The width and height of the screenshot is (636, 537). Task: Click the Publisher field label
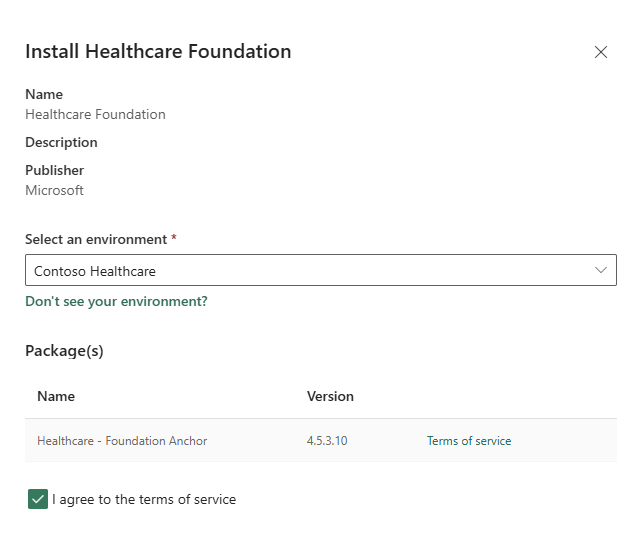click(x=54, y=170)
